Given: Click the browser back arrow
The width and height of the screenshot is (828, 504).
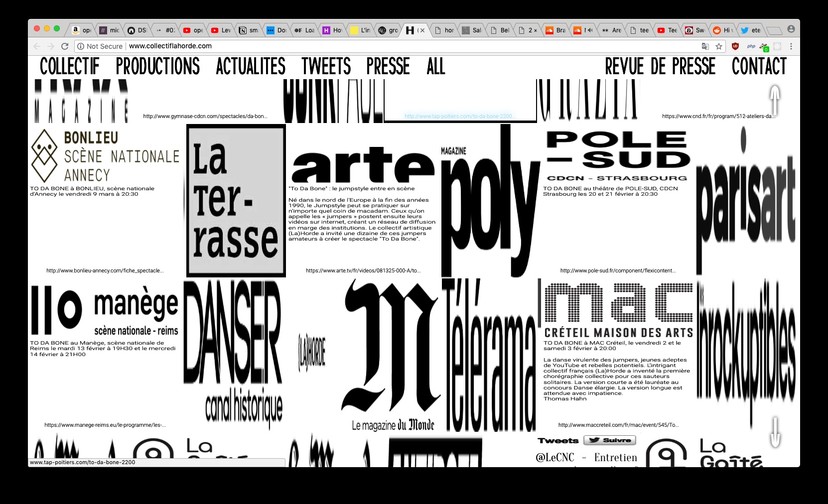Looking at the screenshot, I should pos(37,46).
